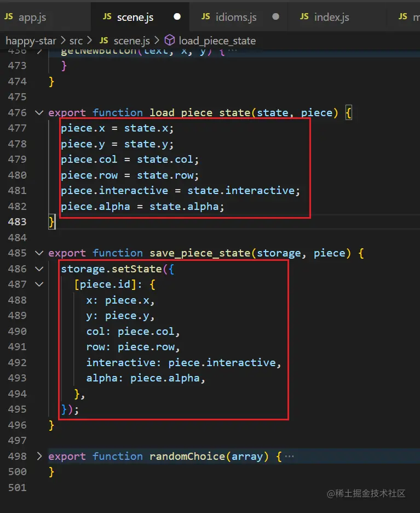Image resolution: width=420 pixels, height=513 pixels.
Task: Click the closing brace on line 483
Action: 51,222
